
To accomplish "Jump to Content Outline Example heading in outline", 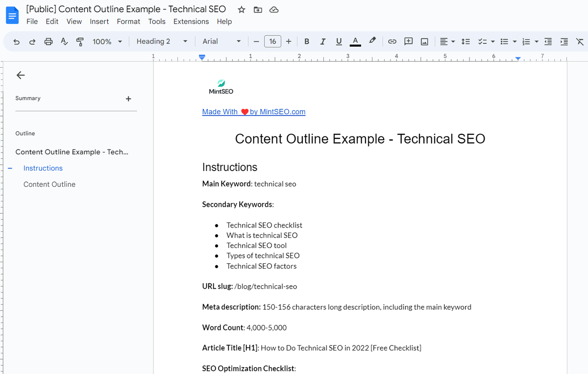I will coord(72,152).
